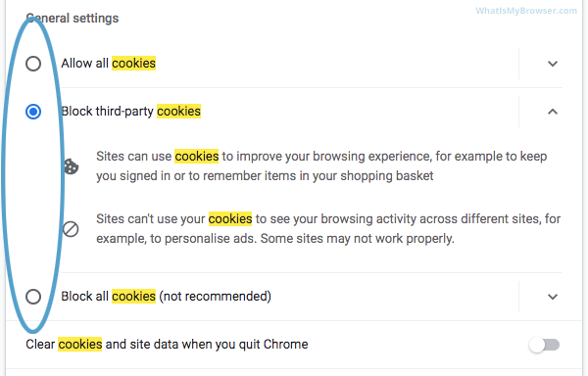588x376 pixels.
Task: Click the Block third-party cookies label text
Action: 131,112
